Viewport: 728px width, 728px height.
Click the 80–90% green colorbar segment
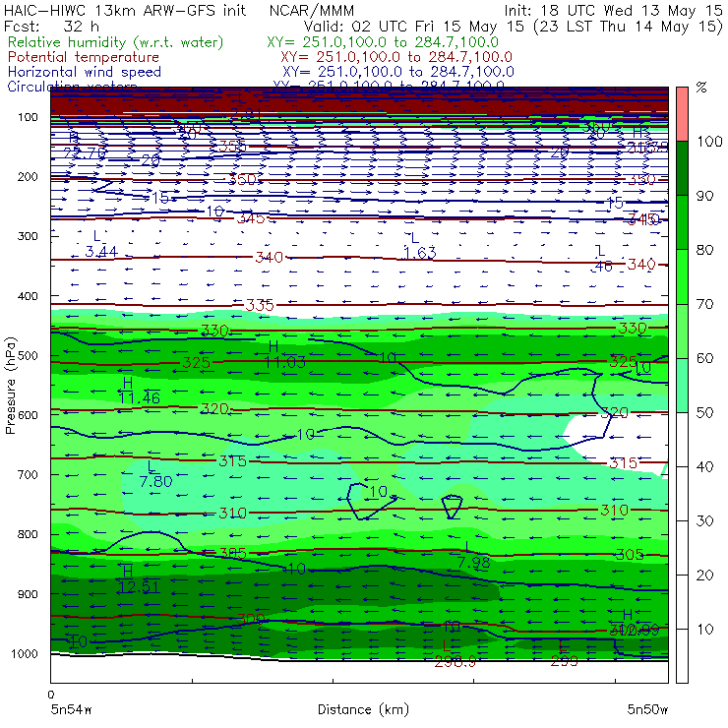[682, 222]
